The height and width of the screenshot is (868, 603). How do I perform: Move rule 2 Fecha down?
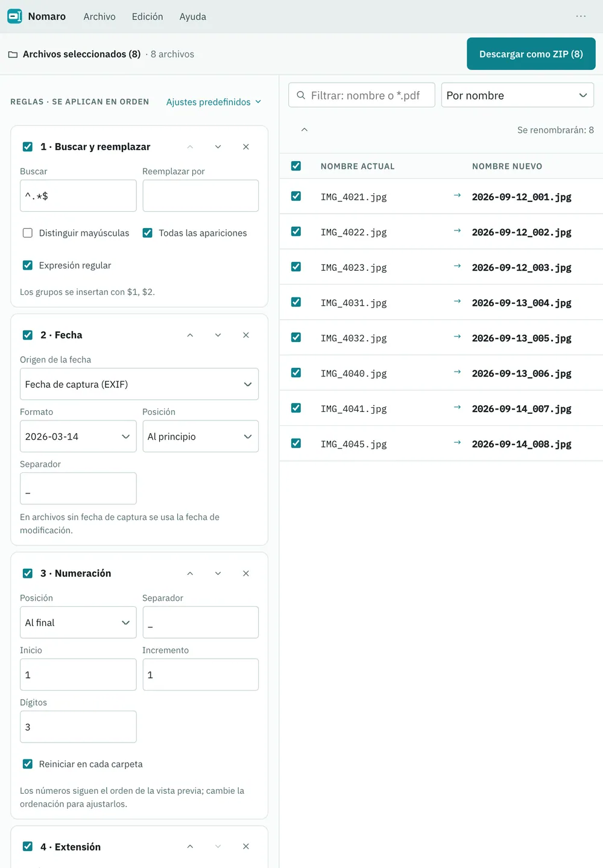pyautogui.click(x=218, y=335)
